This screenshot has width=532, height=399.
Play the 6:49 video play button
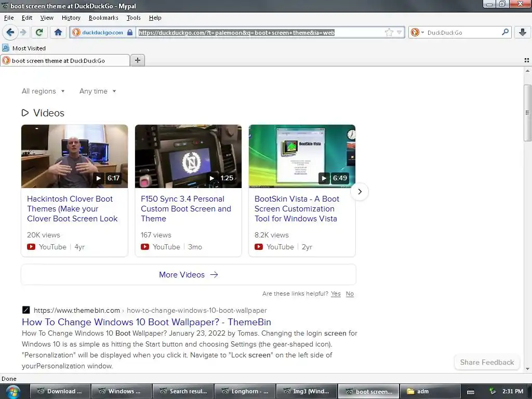[324, 178]
